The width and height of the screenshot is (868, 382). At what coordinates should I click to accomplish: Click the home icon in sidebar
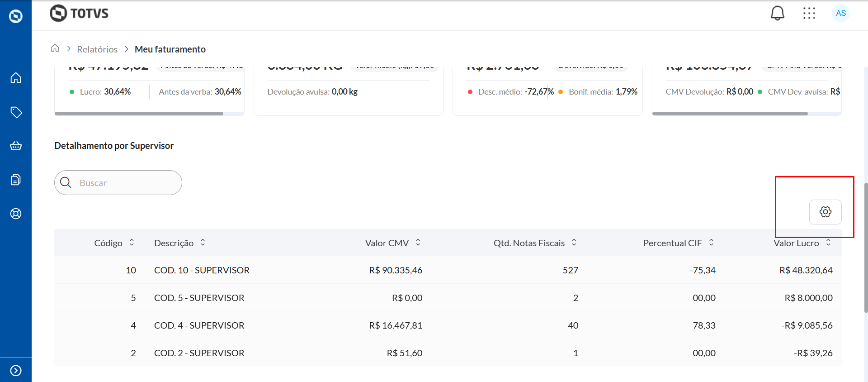[16, 78]
